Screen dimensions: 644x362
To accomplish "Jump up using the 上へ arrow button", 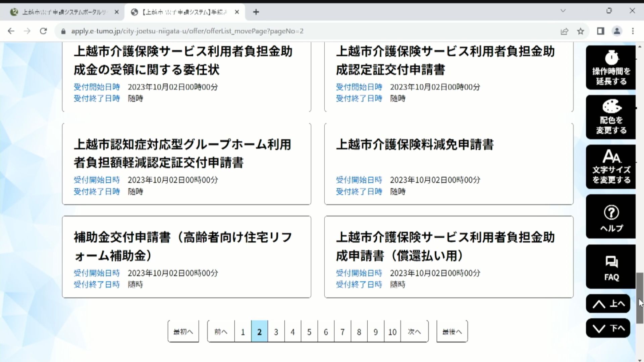I will [x=608, y=304].
